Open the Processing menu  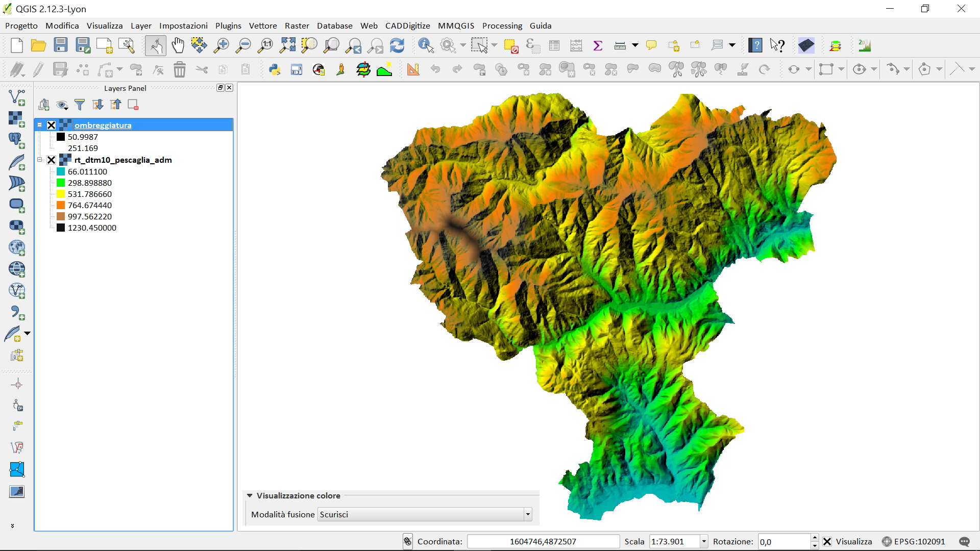502,26
